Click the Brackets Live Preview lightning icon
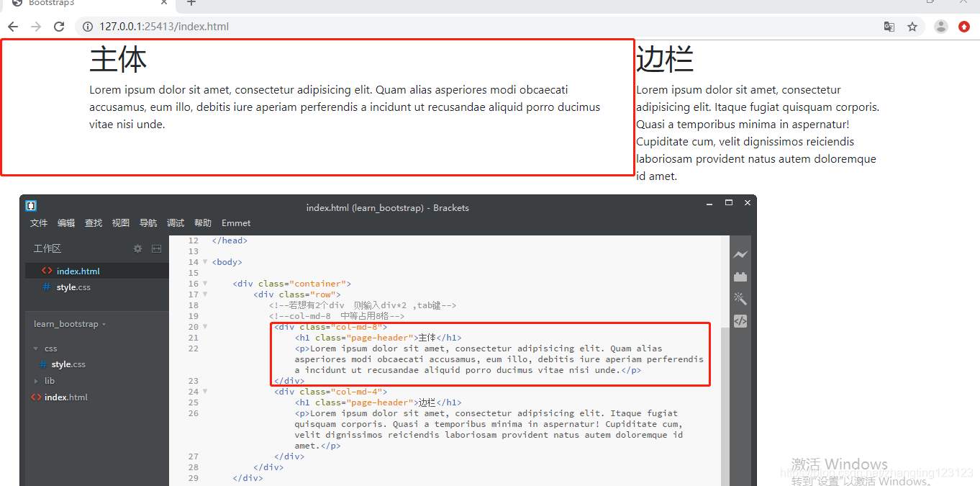This screenshot has height=486, width=980. click(x=740, y=254)
